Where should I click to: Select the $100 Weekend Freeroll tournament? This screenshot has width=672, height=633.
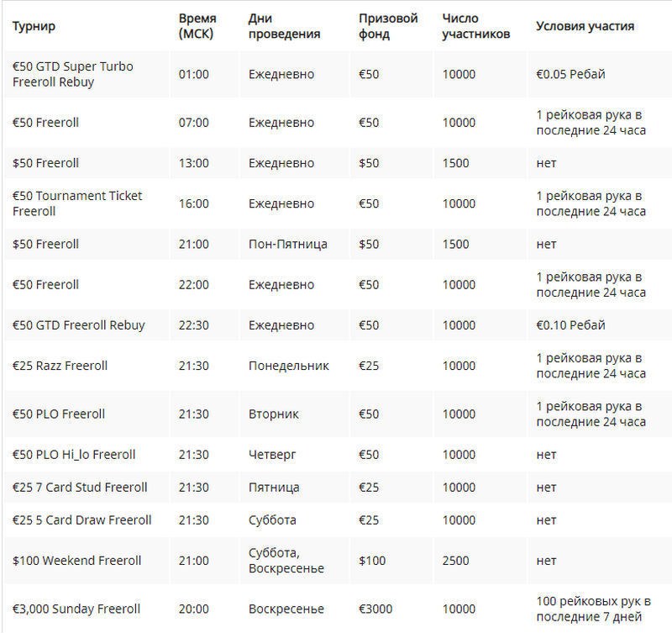pyautogui.click(x=76, y=561)
